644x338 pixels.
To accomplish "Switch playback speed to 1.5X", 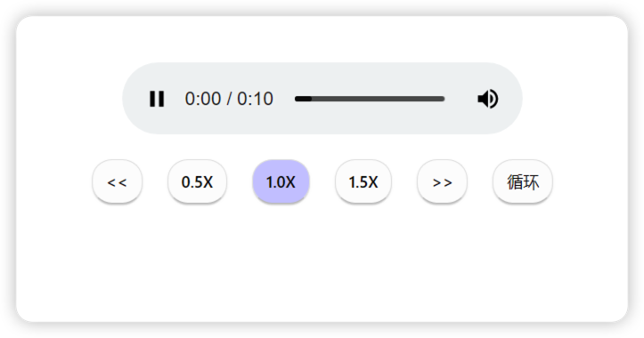I will click(363, 181).
